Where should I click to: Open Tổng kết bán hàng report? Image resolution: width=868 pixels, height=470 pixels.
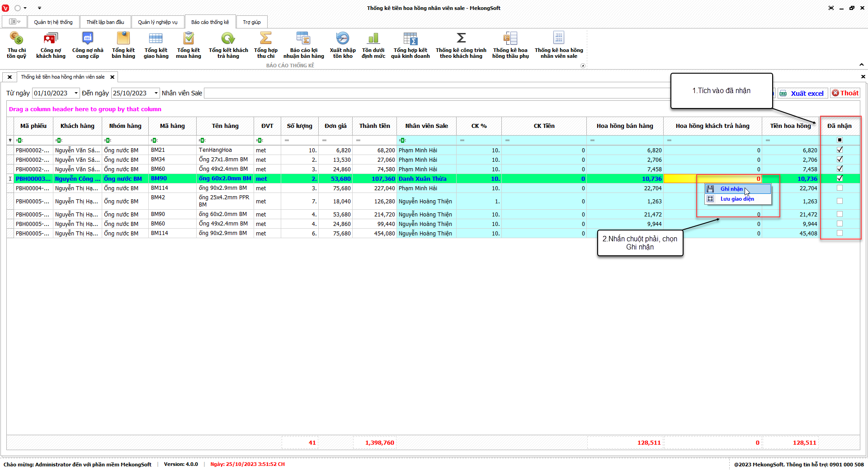(123, 45)
